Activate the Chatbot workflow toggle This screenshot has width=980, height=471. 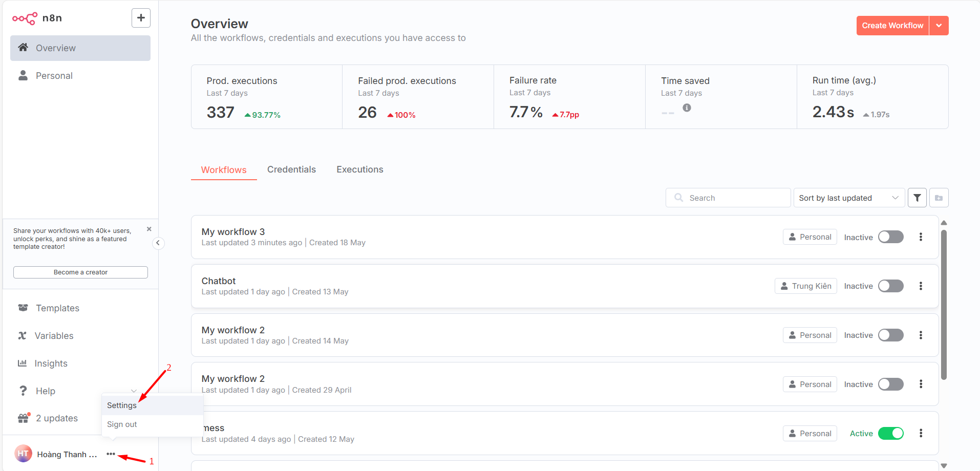pyautogui.click(x=891, y=286)
